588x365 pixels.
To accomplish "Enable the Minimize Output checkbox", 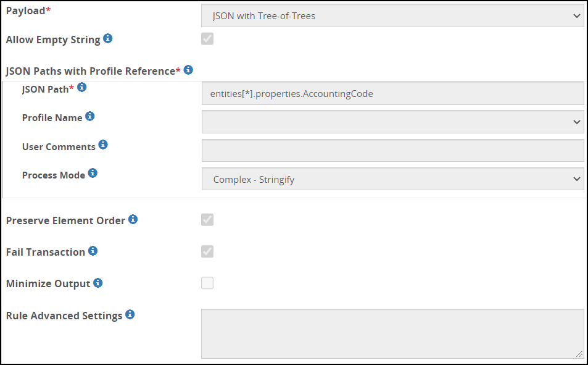I will (207, 283).
